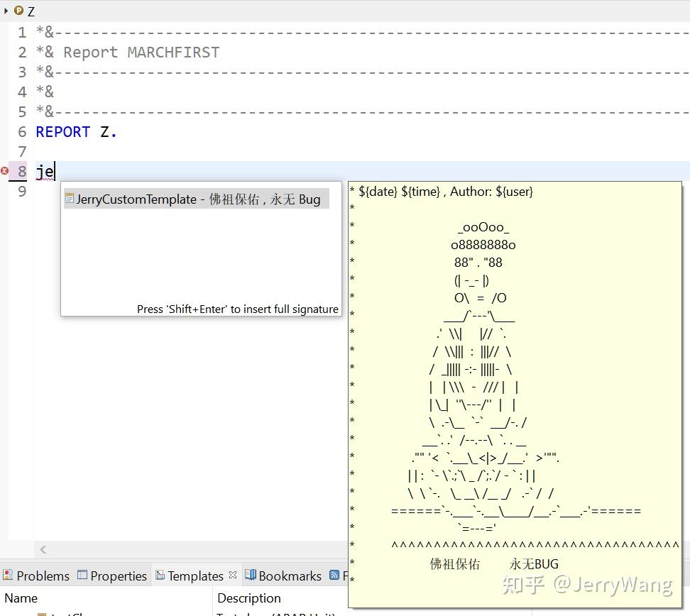Screen dimensions: 690x616
Task: Click the ABAP program icon on the Z editor tab
Action: coord(18,11)
